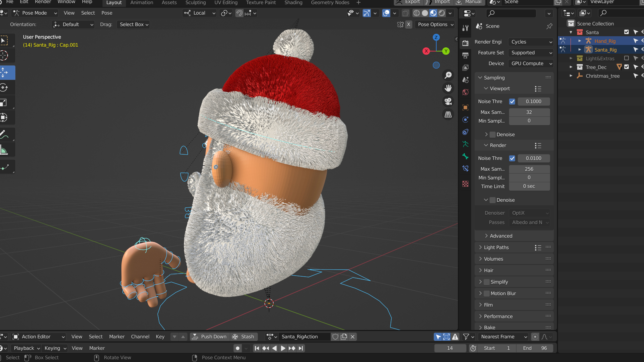Switch to Animation workspace tab
The height and width of the screenshot is (362, 644).
coord(142,3)
